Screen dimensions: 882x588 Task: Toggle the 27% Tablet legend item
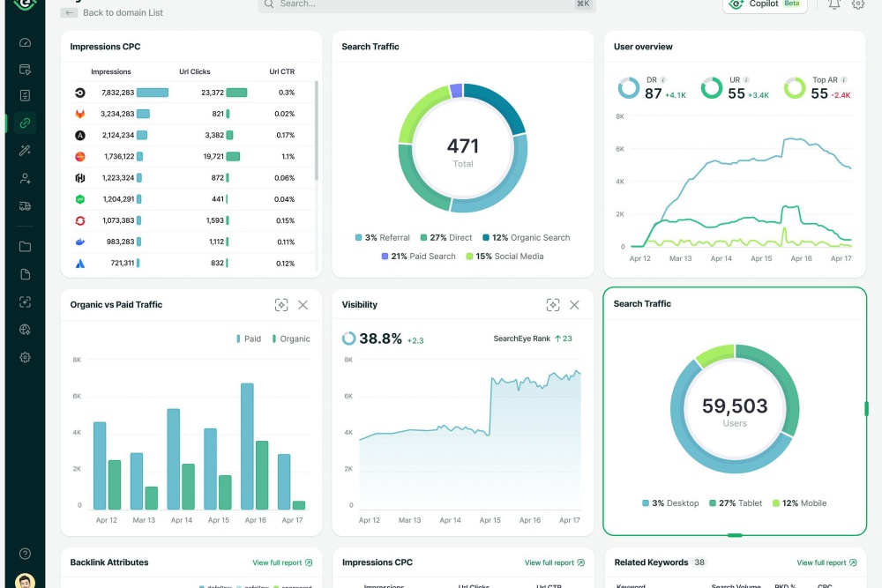coord(736,503)
